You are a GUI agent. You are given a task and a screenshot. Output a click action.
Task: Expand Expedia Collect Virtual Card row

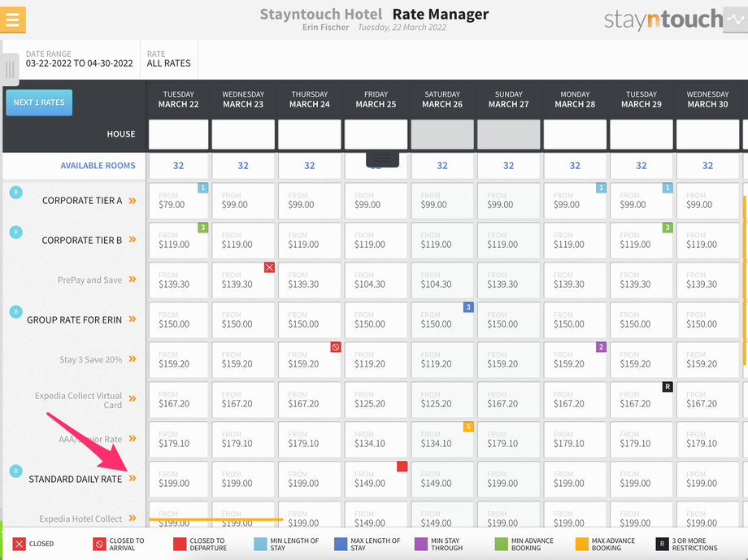click(133, 399)
